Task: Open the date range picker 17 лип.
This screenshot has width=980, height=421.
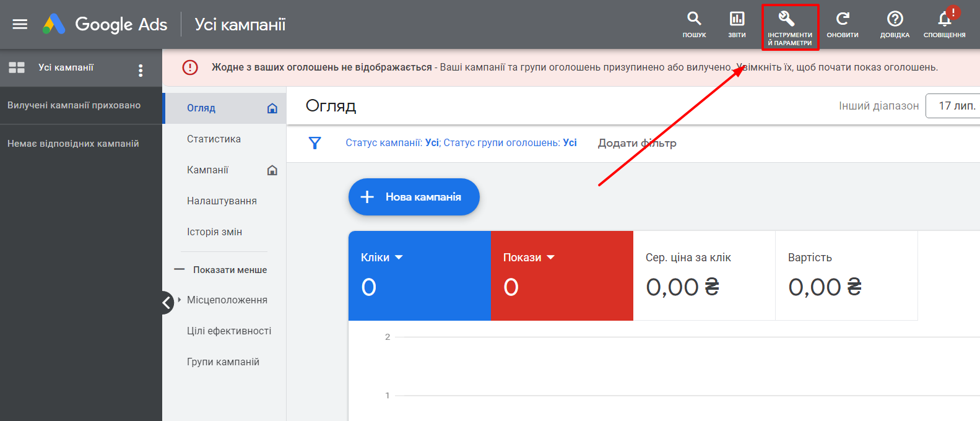Action: tap(953, 106)
